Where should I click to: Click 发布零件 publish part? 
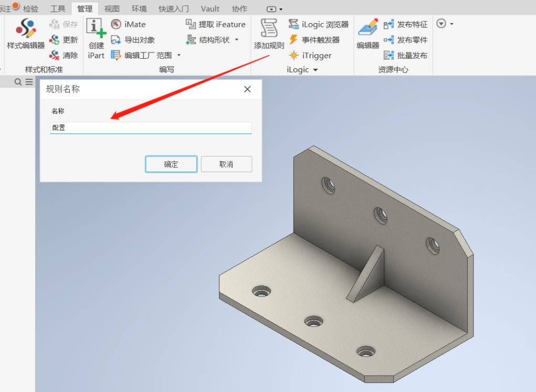click(405, 40)
